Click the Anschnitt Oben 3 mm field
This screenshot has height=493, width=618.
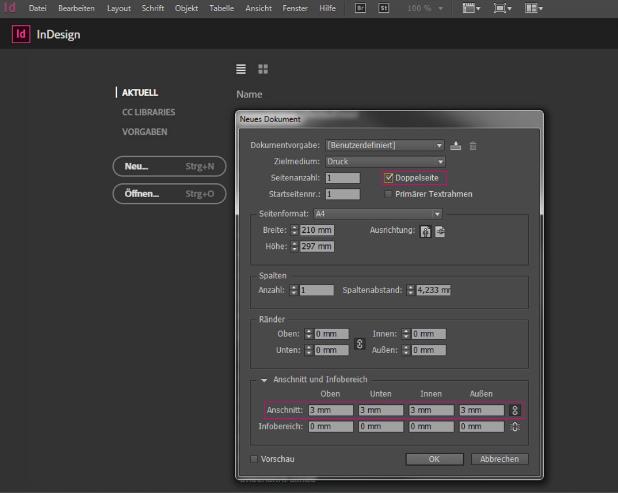[331, 410]
